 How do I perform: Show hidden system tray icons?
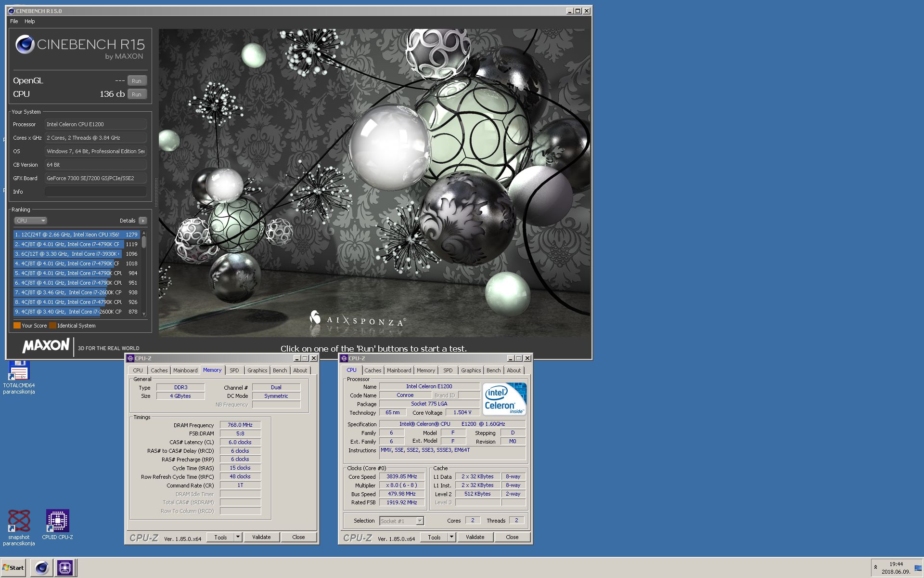[875, 567]
